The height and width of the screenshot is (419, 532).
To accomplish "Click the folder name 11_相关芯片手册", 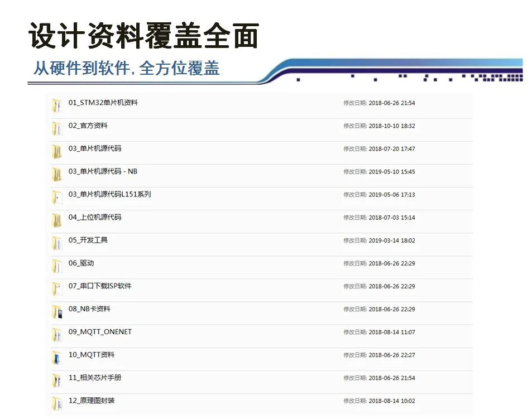I will coord(95,378).
